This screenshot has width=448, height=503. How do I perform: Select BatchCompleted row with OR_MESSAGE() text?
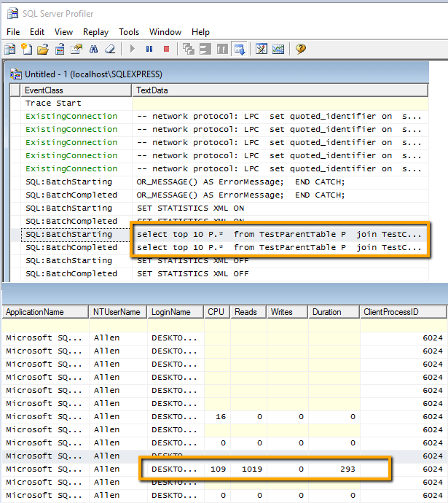pyautogui.click(x=219, y=195)
